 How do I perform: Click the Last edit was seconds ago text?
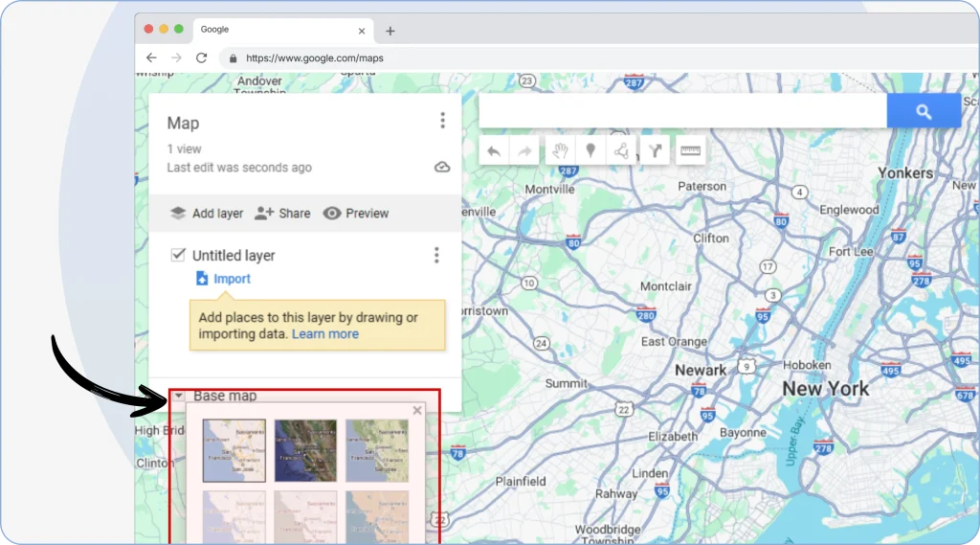point(238,168)
